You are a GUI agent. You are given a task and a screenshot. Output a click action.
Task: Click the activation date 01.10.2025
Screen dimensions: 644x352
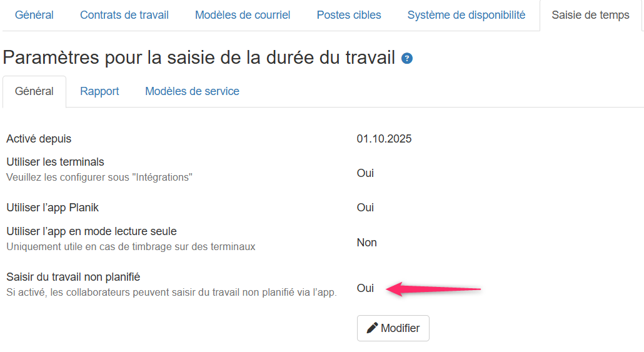(384, 139)
